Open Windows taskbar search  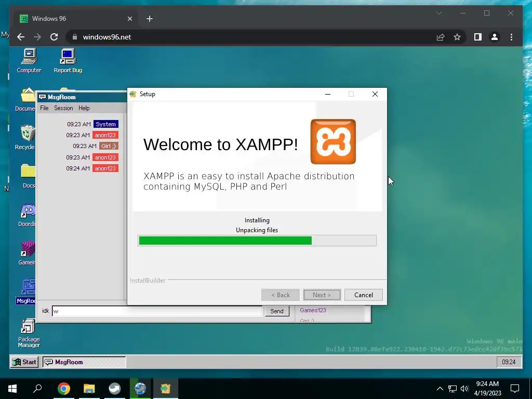pos(37,388)
